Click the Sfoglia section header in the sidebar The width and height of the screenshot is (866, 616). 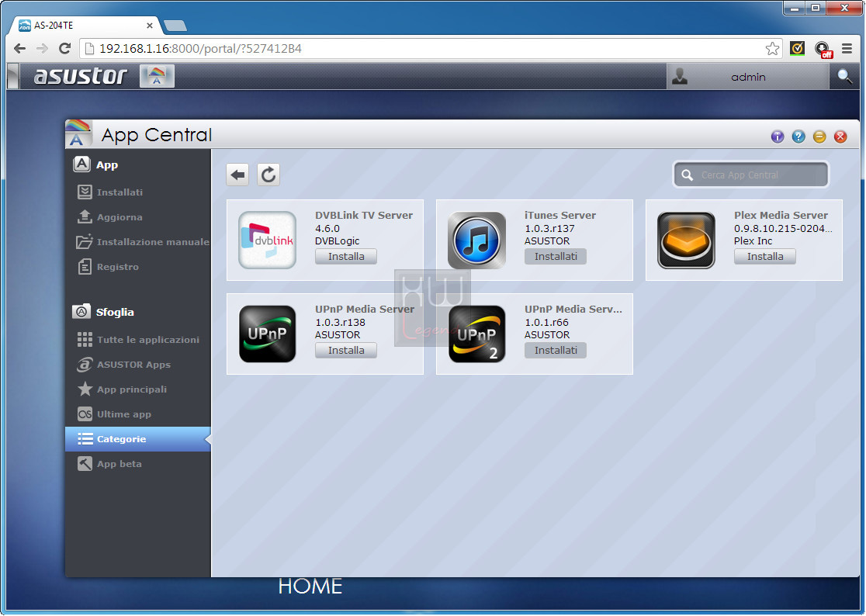click(103, 312)
